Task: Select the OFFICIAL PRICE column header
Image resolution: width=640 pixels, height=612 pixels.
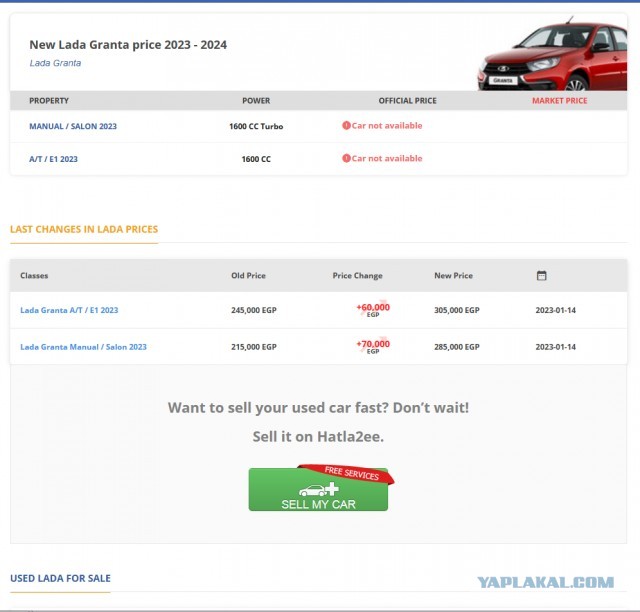Action: (407, 100)
